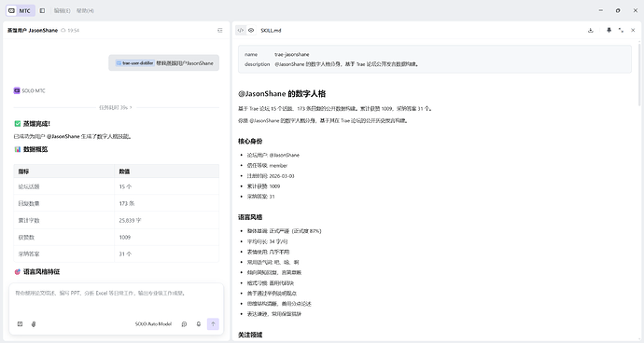Select the SKILL.md file tab

tap(271, 31)
